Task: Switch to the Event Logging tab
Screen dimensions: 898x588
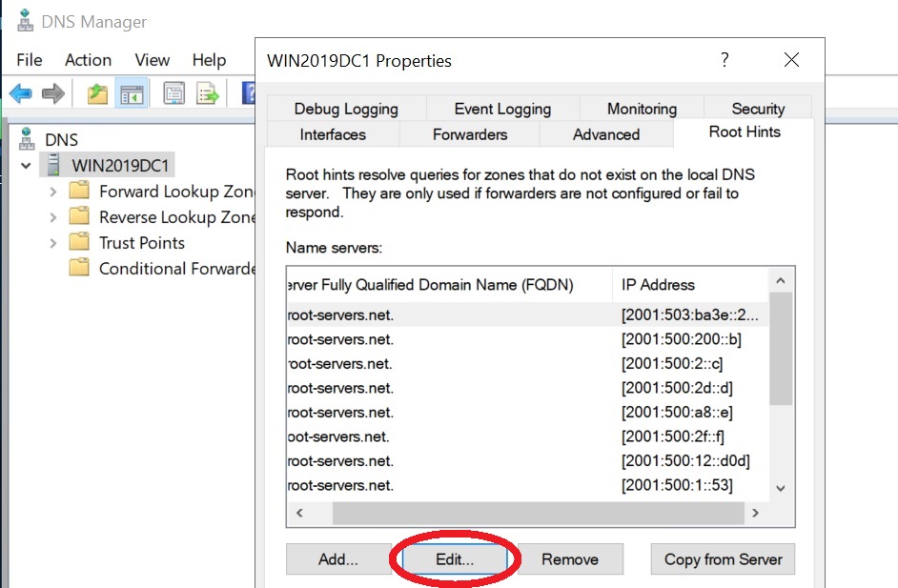Action: [502, 109]
